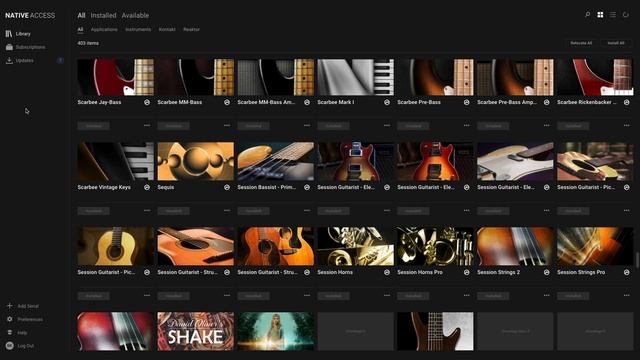This screenshot has height=360, width=640.
Task: Open Updates in the sidebar
Action: click(x=20, y=60)
